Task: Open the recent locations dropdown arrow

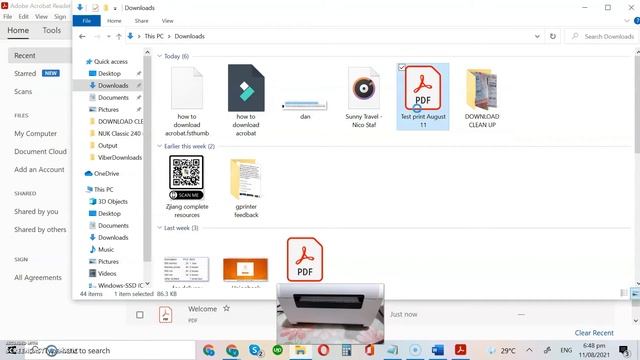Action: tap(109, 36)
